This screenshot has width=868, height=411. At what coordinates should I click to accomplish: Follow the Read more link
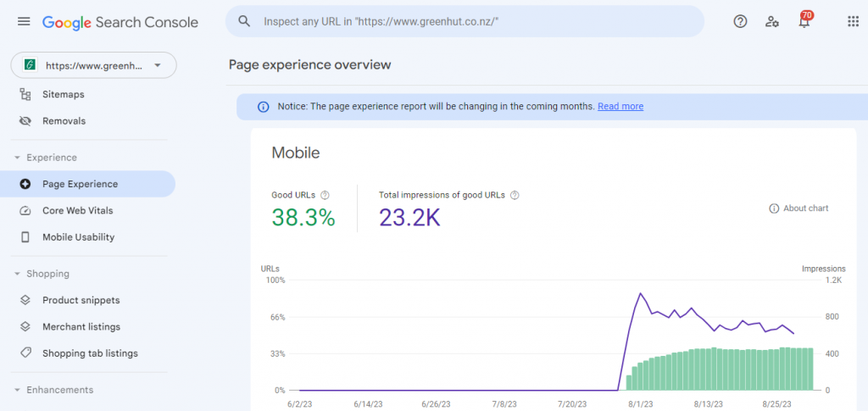click(620, 106)
